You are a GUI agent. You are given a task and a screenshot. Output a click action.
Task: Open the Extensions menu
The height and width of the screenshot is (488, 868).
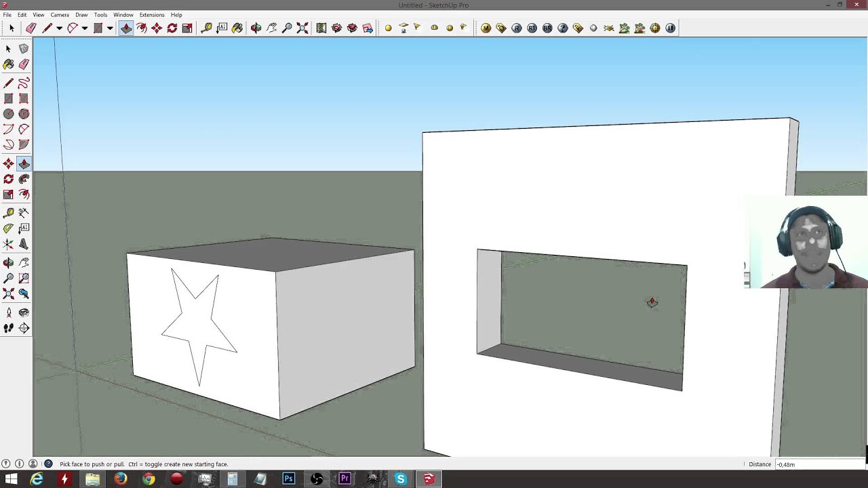(152, 15)
